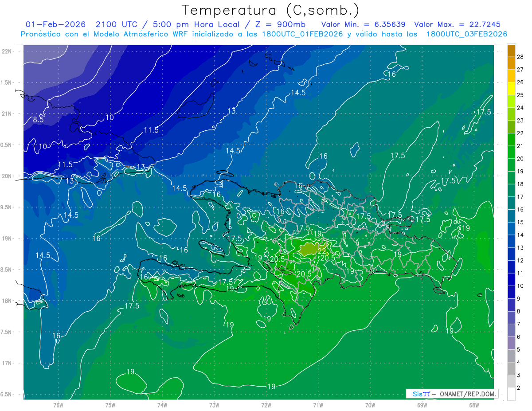Click the 'Valor Min. = 6.35639' text
Image resolution: width=532 pixels, height=411 pixels.
pyautogui.click(x=363, y=24)
